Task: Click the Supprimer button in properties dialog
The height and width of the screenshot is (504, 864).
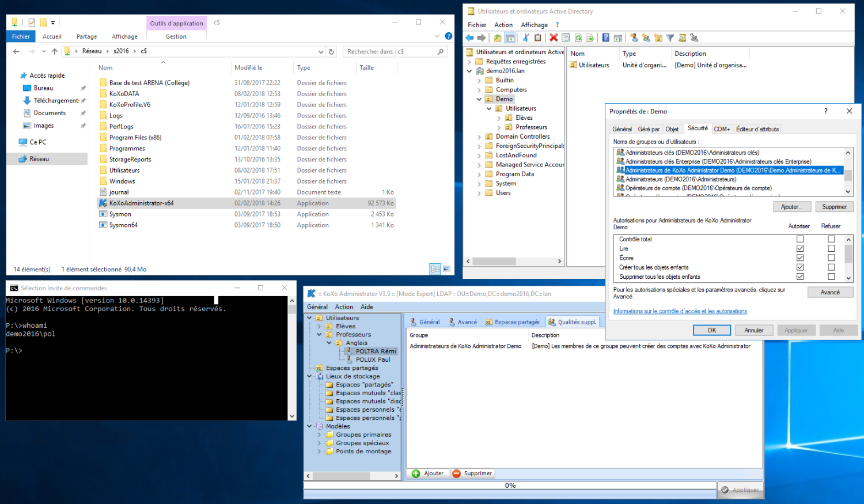Action: 834,207
